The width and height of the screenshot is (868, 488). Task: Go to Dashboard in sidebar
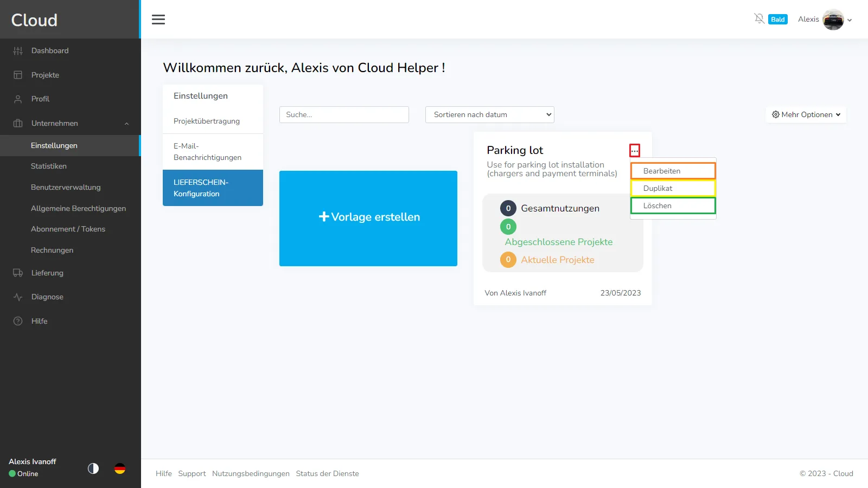coord(71,50)
